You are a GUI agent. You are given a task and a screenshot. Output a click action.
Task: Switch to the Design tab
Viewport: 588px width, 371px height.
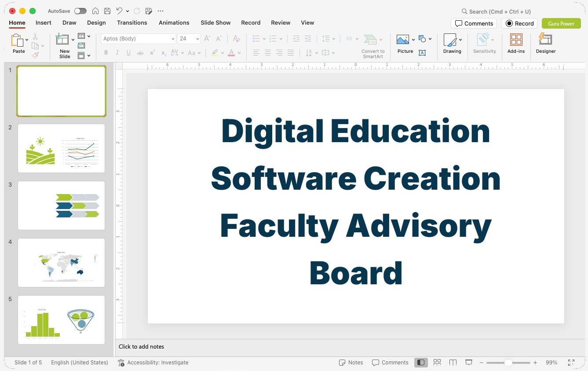click(x=96, y=23)
